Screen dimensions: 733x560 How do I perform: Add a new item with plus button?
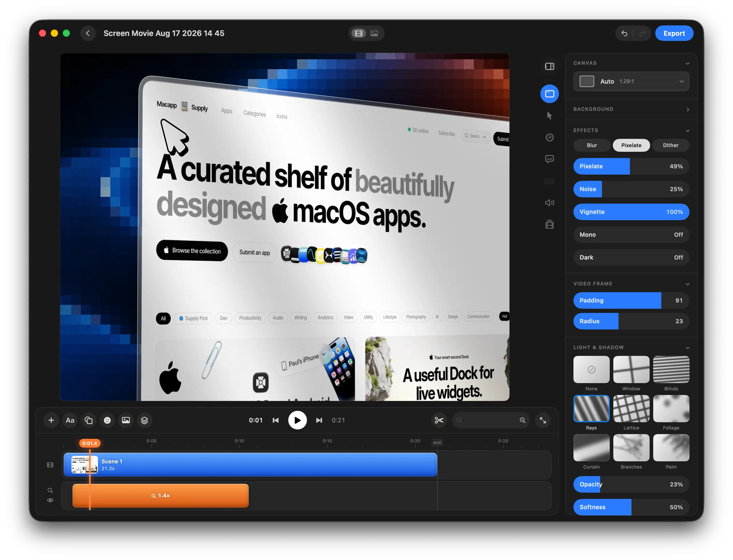51,420
